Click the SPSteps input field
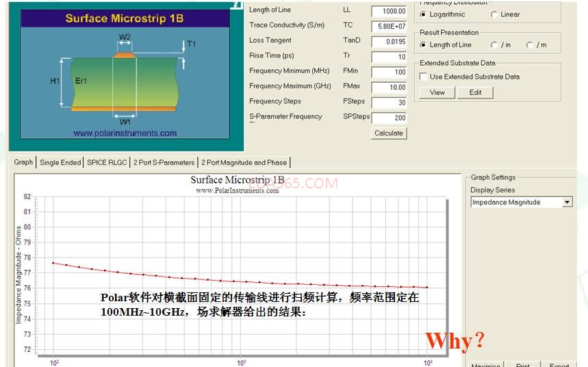This screenshot has width=588, height=367. click(x=389, y=118)
